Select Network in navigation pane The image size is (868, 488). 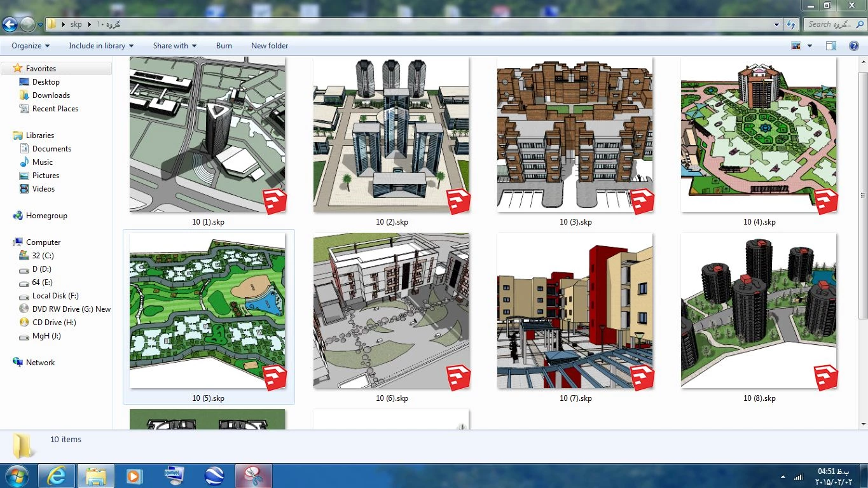click(40, 363)
